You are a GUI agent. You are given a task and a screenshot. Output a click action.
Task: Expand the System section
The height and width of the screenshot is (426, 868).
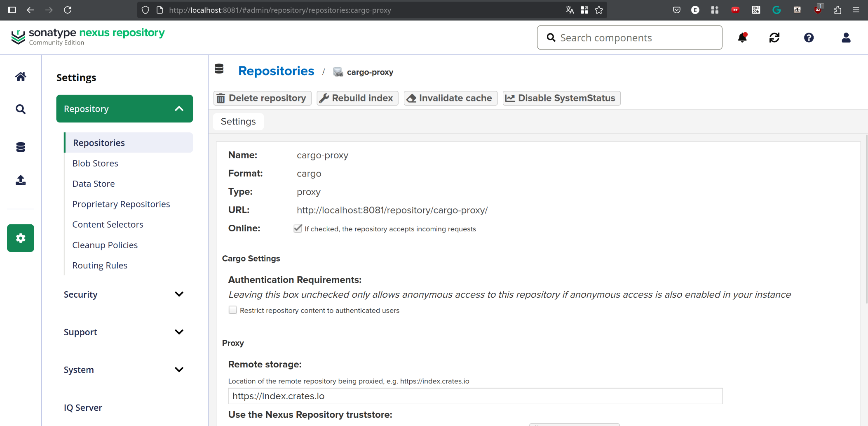coord(124,370)
